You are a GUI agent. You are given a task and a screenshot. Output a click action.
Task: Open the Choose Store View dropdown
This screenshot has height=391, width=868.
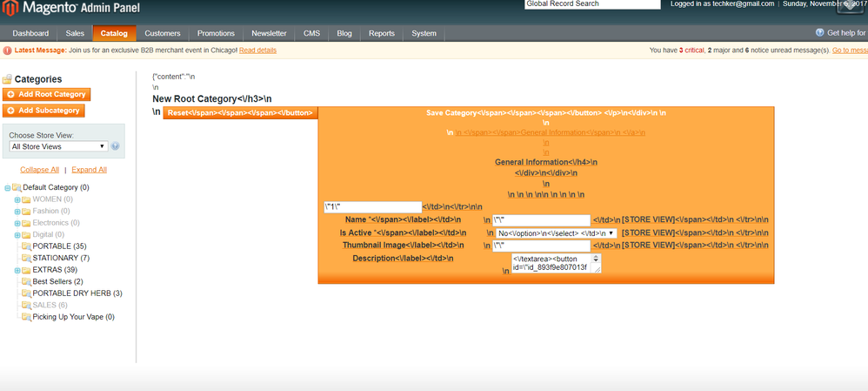(x=57, y=146)
